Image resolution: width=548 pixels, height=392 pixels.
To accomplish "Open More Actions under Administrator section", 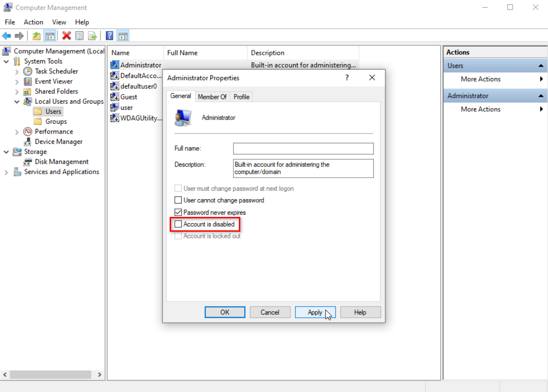I will (481, 109).
